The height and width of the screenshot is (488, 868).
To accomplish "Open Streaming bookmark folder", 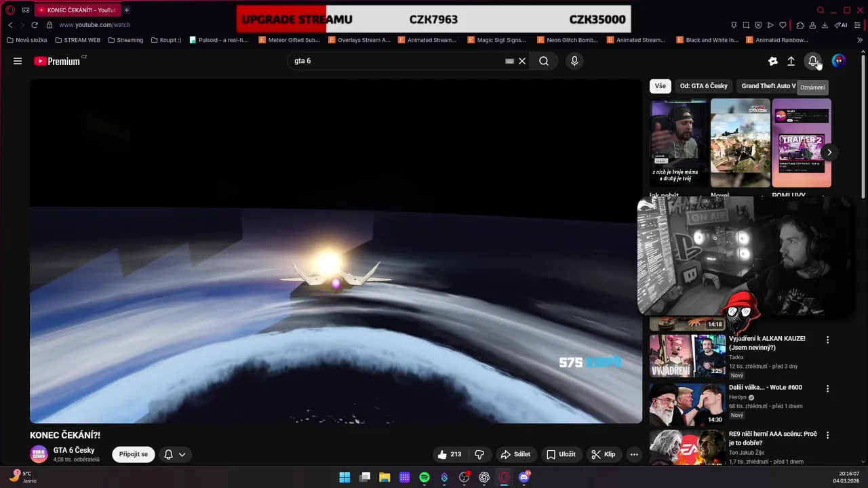I will 125,40.
